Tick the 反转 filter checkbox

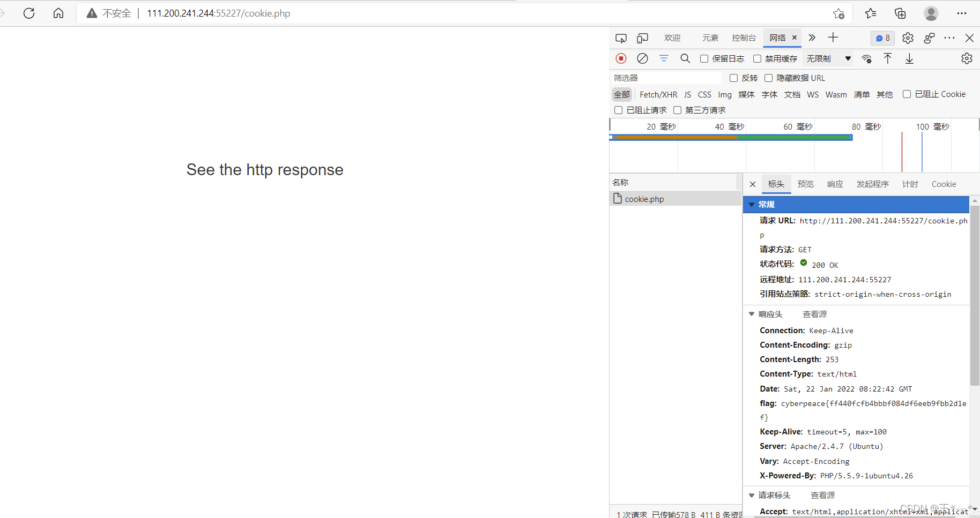[733, 78]
